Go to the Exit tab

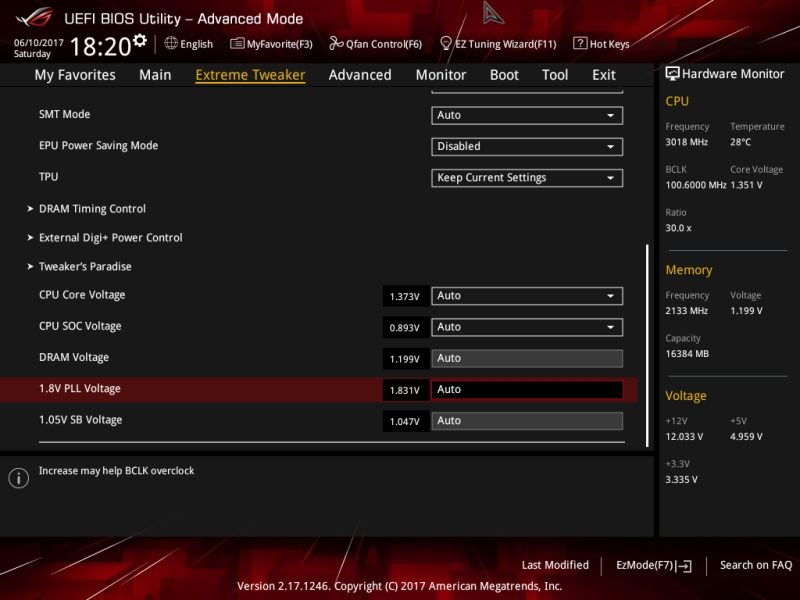pyautogui.click(x=604, y=75)
